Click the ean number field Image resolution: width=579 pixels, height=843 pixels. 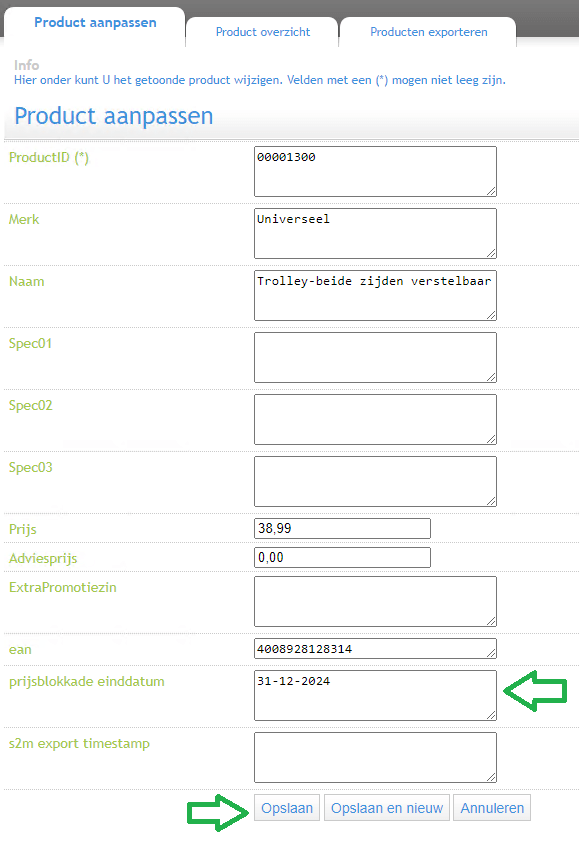click(x=375, y=649)
